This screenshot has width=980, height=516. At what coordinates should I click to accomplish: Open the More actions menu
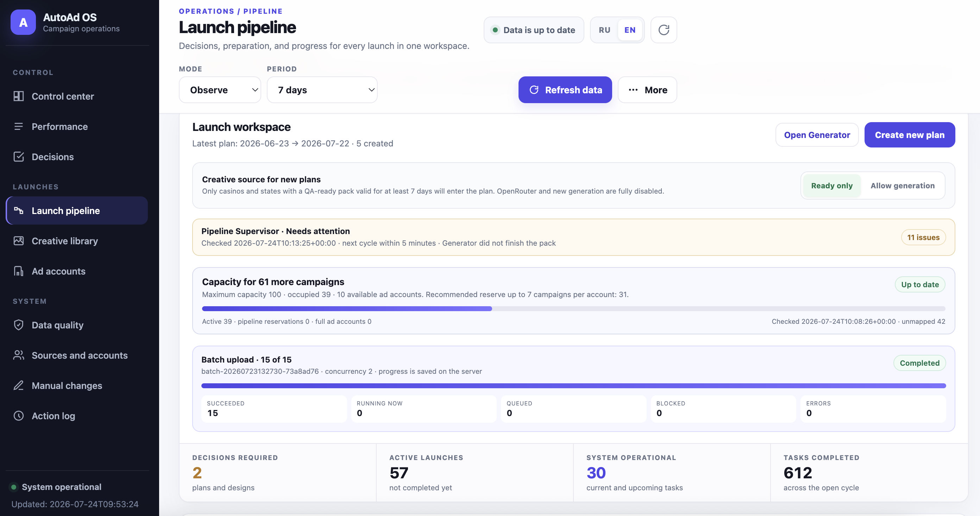pyautogui.click(x=647, y=90)
